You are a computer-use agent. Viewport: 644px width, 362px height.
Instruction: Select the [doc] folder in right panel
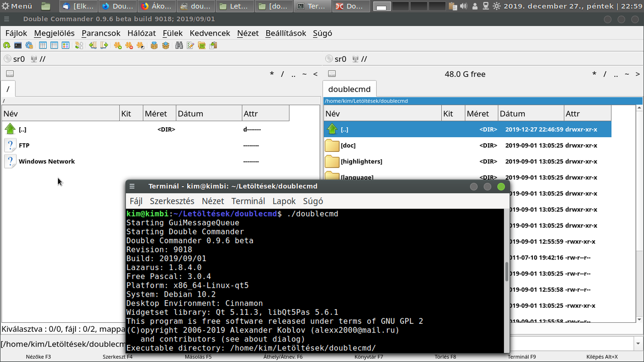pyautogui.click(x=468, y=145)
